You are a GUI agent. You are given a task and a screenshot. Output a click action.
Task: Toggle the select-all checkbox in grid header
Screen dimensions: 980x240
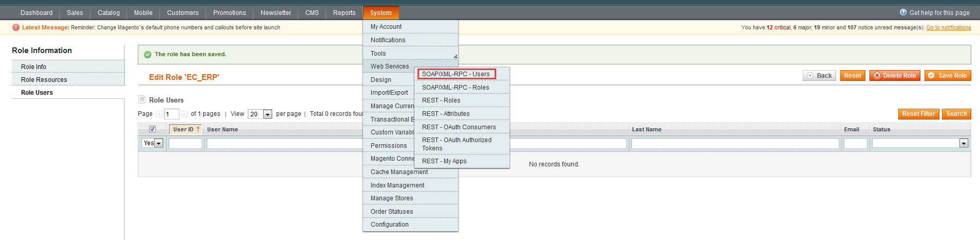click(152, 129)
